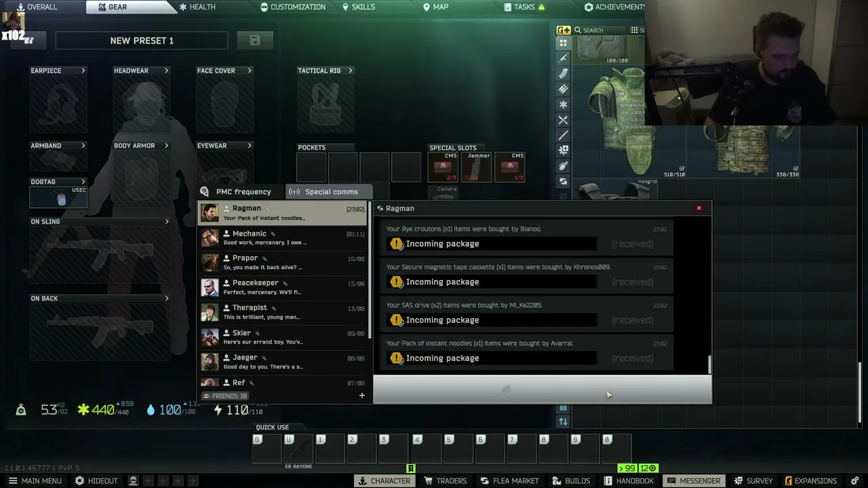Switch to the Health tab
The width and height of the screenshot is (868, 488).
tap(197, 7)
